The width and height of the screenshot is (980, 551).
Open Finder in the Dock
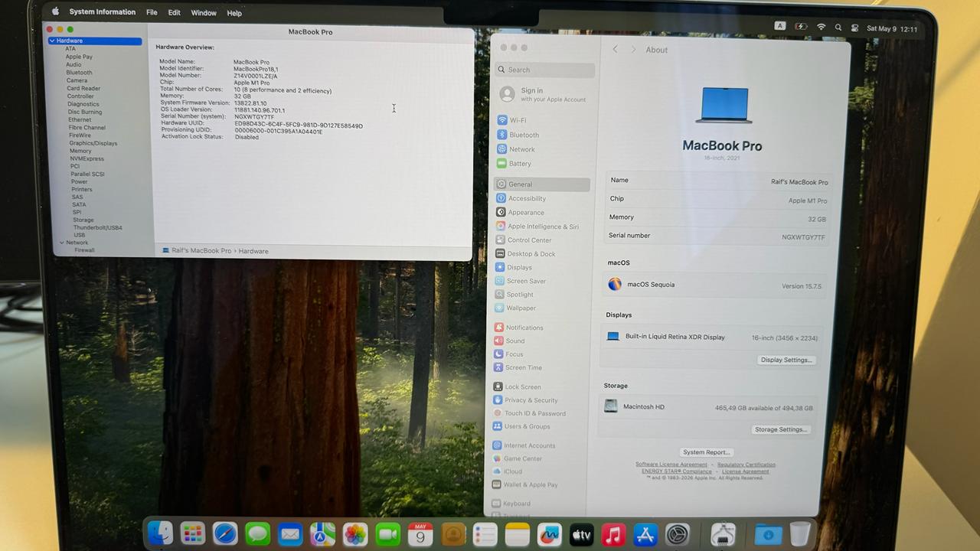(160, 533)
